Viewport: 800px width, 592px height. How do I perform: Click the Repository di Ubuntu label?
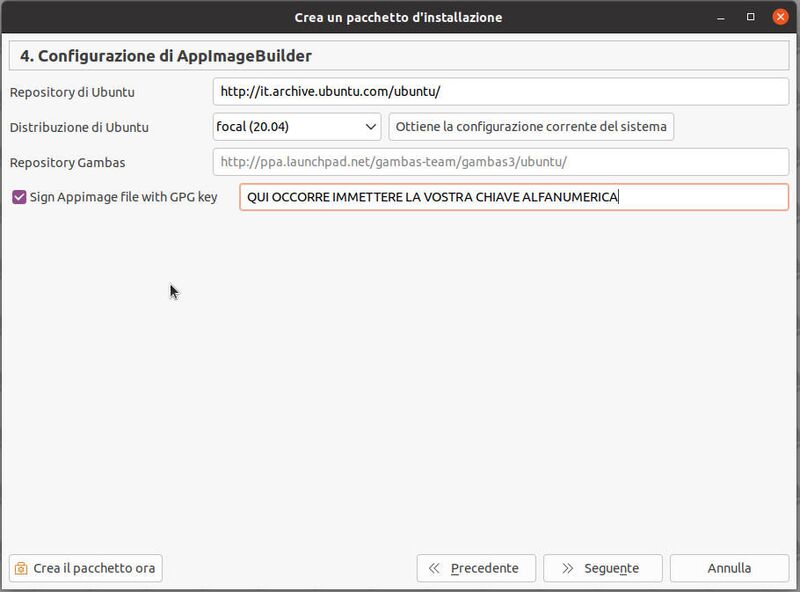pos(72,92)
